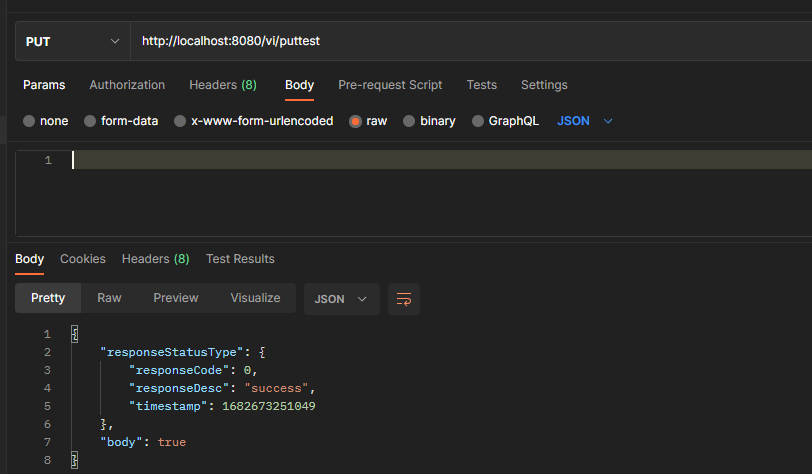Open the Test Results tab
This screenshot has height=474, width=812.
(240, 259)
